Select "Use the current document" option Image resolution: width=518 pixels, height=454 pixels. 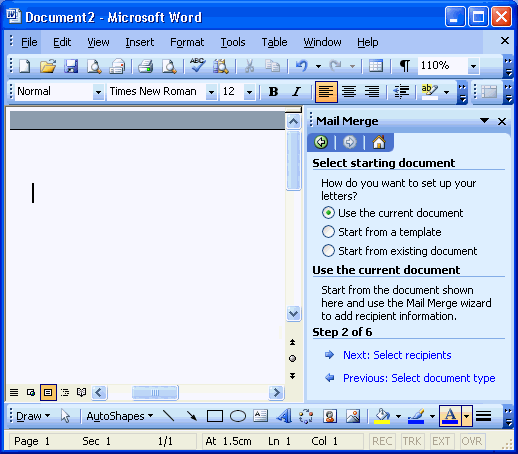[x=393, y=213]
